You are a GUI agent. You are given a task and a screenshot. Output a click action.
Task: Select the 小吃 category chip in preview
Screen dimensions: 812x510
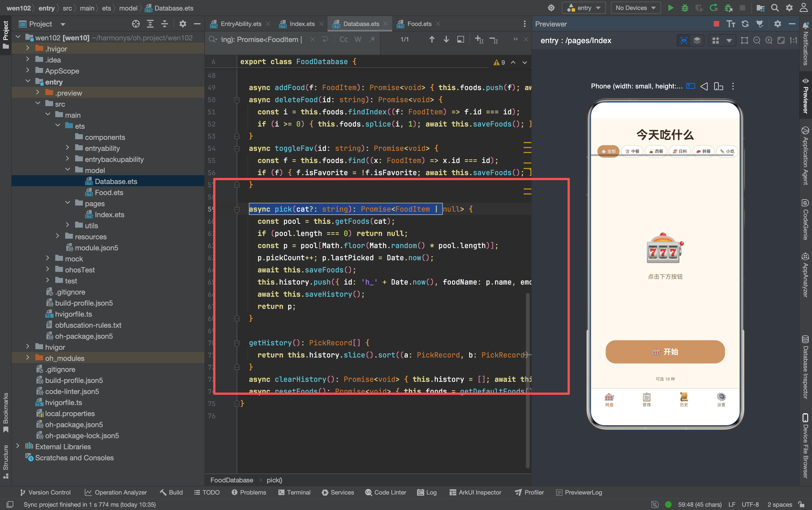point(727,151)
